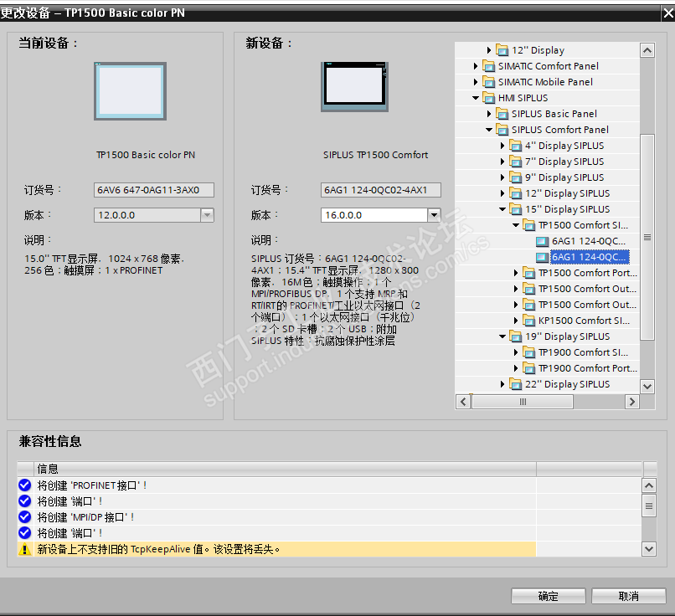Select first 6AG1 124-0QC... device entry
The image size is (675, 616).
589,241
